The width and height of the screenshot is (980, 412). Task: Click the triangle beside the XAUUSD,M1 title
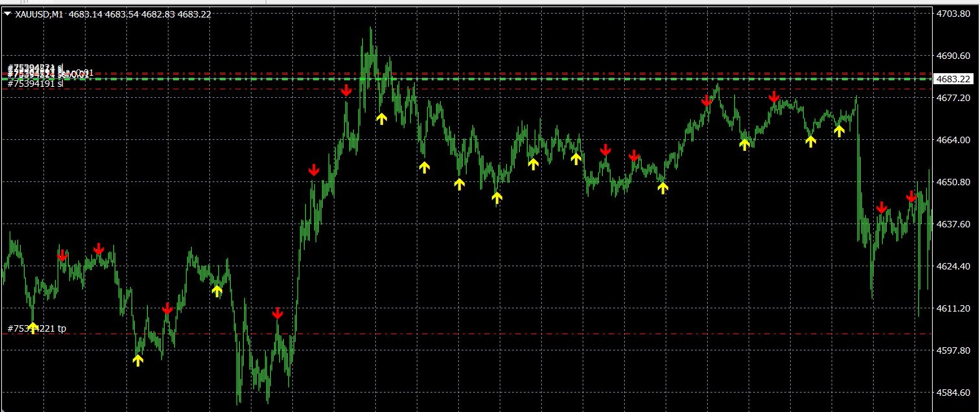point(7,14)
